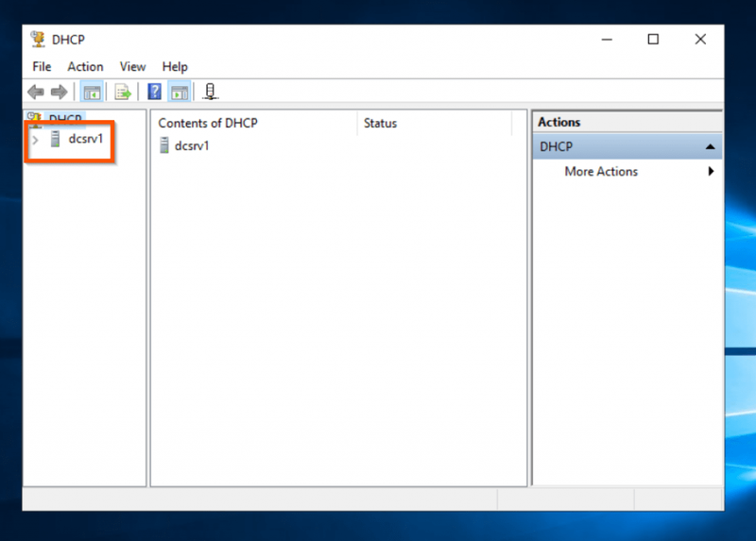Click the Forward arrow toolbar icon
The width and height of the screenshot is (756, 541).
pos(60,92)
